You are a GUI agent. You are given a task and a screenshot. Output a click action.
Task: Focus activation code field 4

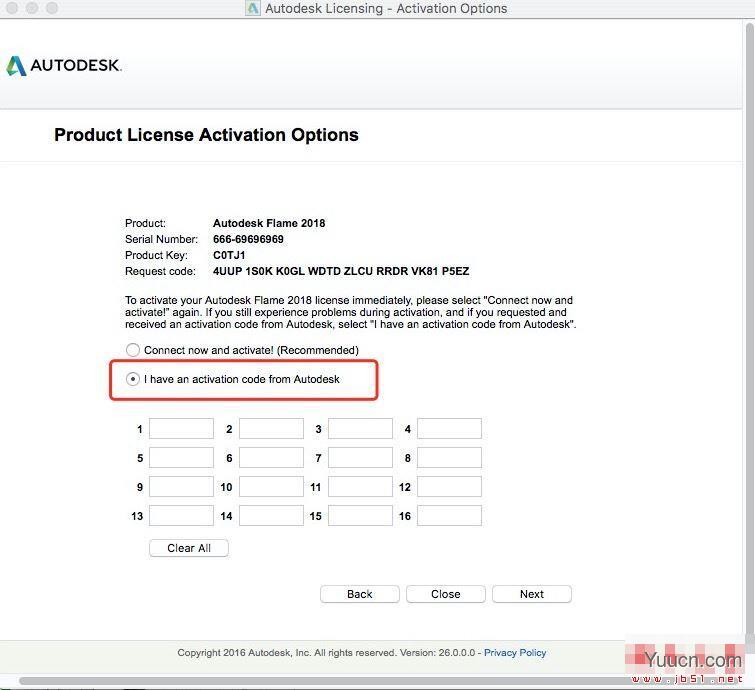tap(449, 429)
